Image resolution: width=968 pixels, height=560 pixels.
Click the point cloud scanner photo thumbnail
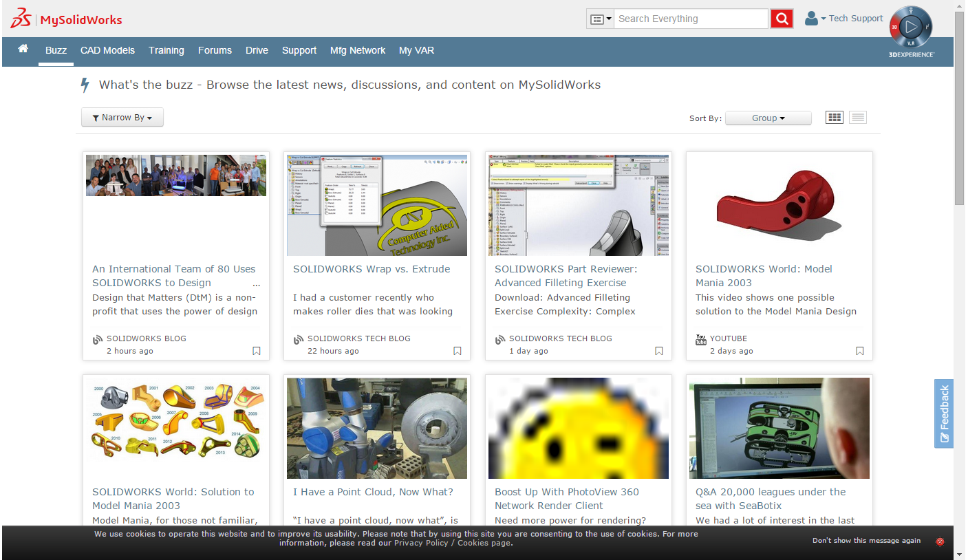coord(377,428)
